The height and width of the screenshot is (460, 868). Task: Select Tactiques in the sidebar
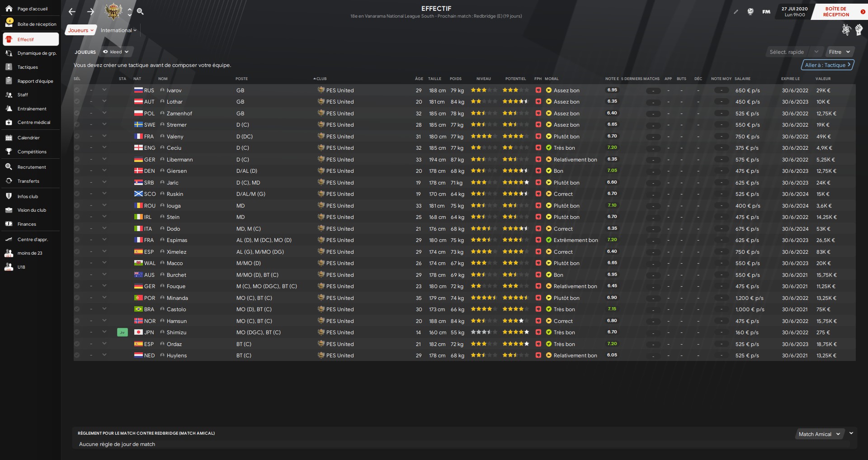click(x=28, y=67)
